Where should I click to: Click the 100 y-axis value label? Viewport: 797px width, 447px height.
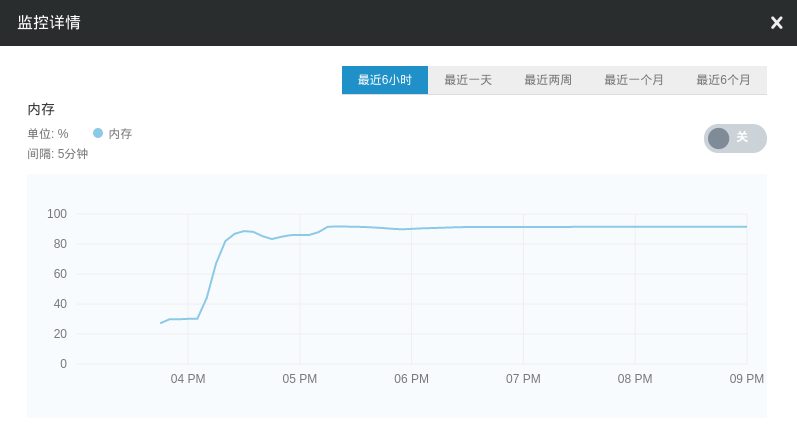(57, 214)
